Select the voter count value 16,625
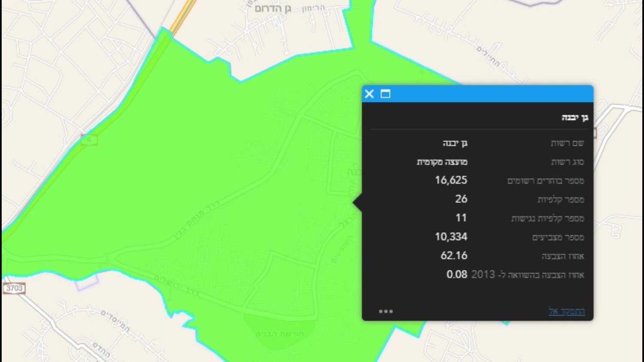644x362 pixels. point(451,180)
